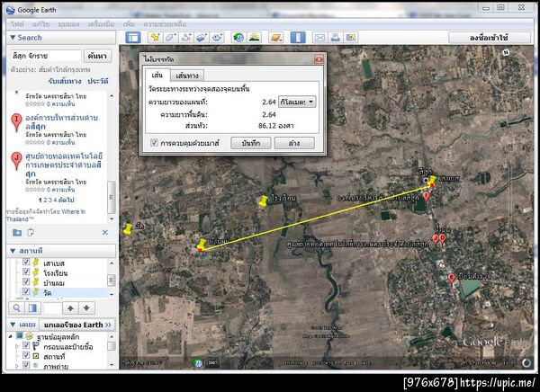Viewport: 540px width, 392px height.
Task: Uncheck the เสาเบส placemark checkbox
Action: (26, 263)
